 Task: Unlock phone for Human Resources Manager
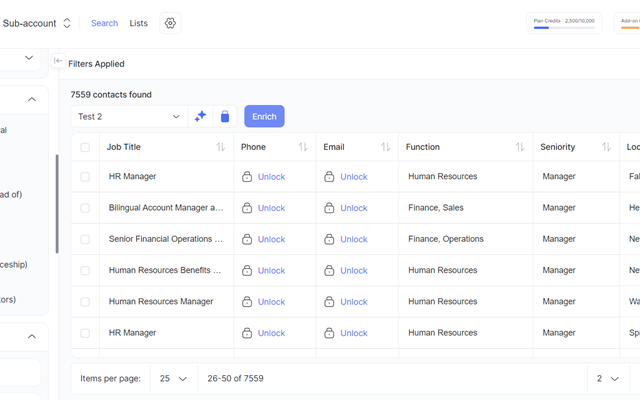tap(271, 302)
